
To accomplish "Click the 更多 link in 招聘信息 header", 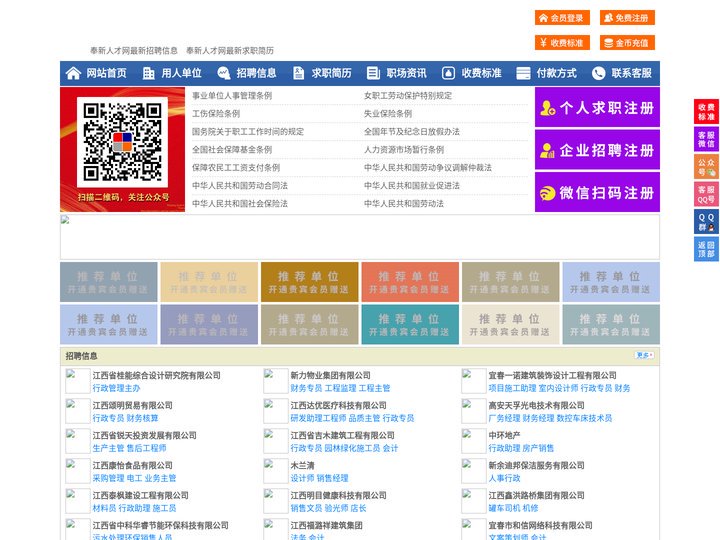I will click(644, 355).
